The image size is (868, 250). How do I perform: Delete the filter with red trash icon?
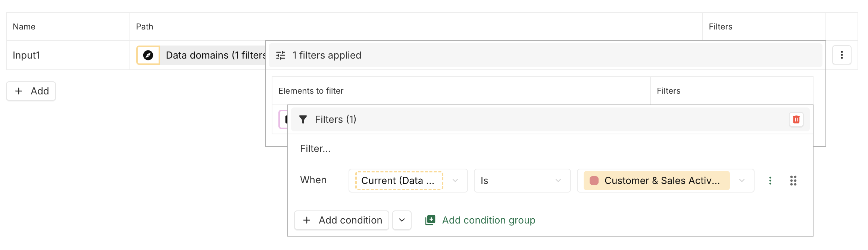(x=796, y=119)
